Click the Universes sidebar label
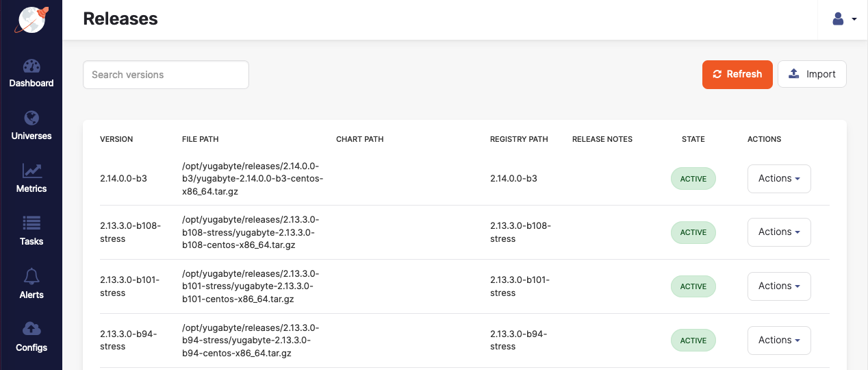Viewport: 868px width, 370px height. 31,136
